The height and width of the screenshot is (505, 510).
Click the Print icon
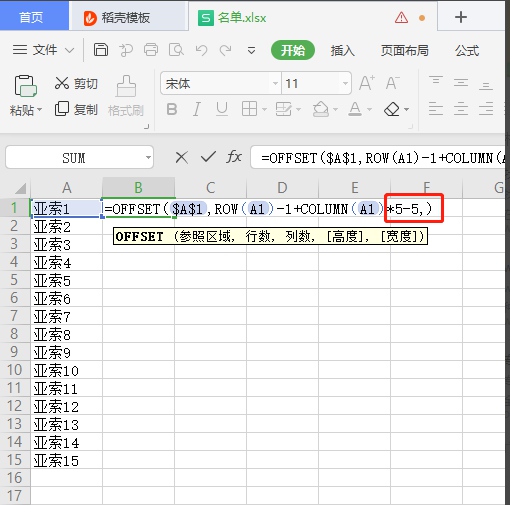pyautogui.click(x=151, y=50)
